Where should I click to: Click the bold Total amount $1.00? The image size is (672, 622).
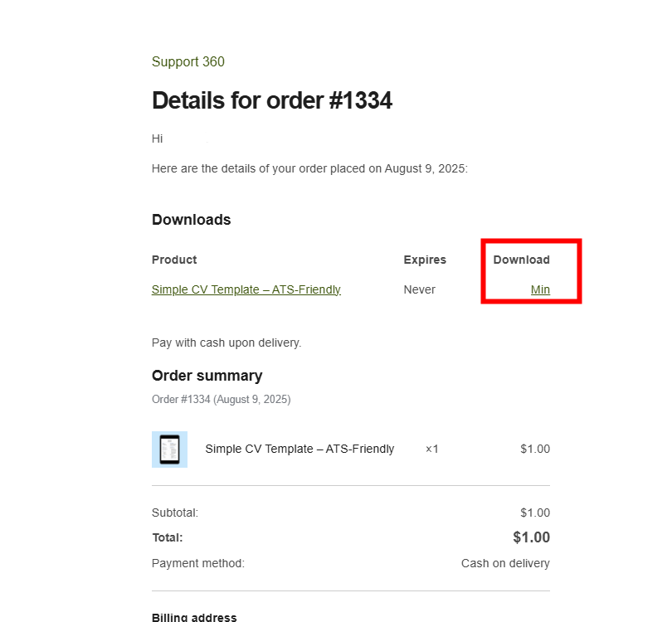(x=531, y=537)
